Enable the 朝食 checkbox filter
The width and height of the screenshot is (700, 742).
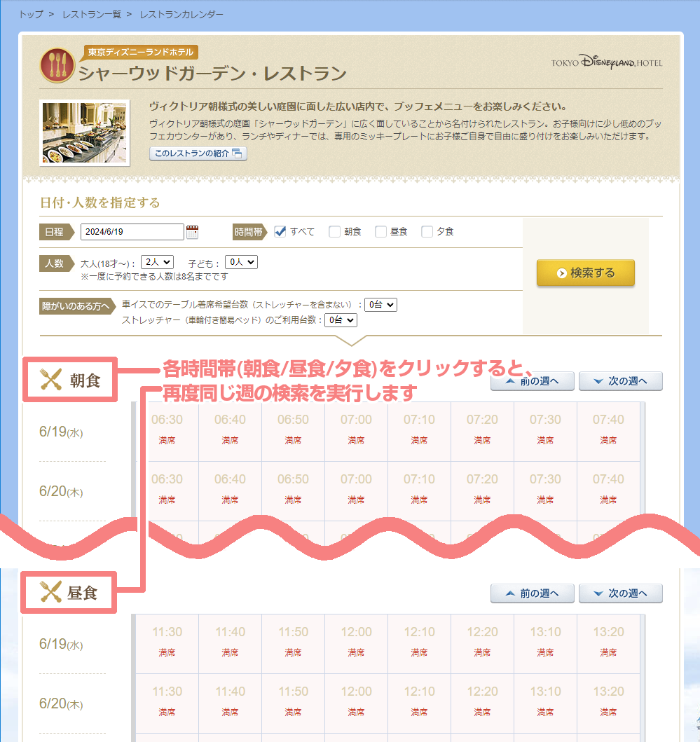point(335,232)
